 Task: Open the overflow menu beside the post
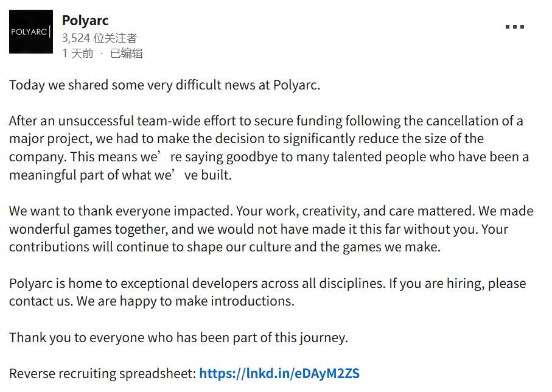pyautogui.click(x=515, y=26)
